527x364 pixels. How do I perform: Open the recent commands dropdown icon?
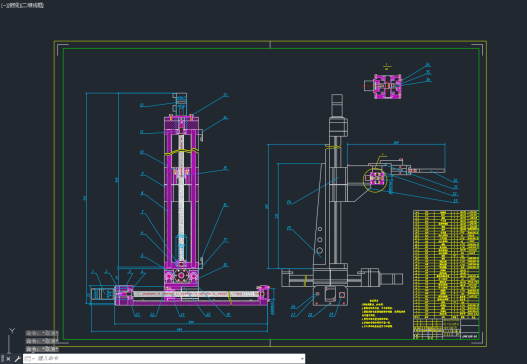pyautogui.click(x=30, y=359)
